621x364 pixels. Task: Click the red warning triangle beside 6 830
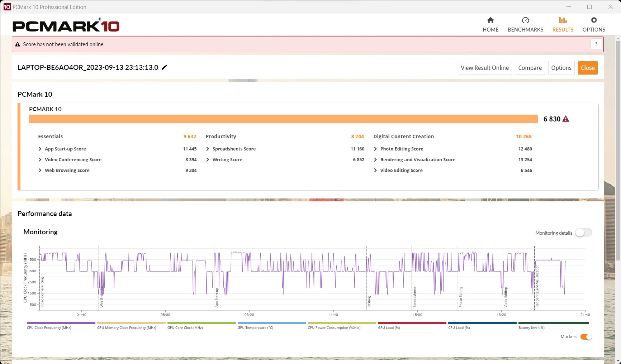click(x=566, y=119)
